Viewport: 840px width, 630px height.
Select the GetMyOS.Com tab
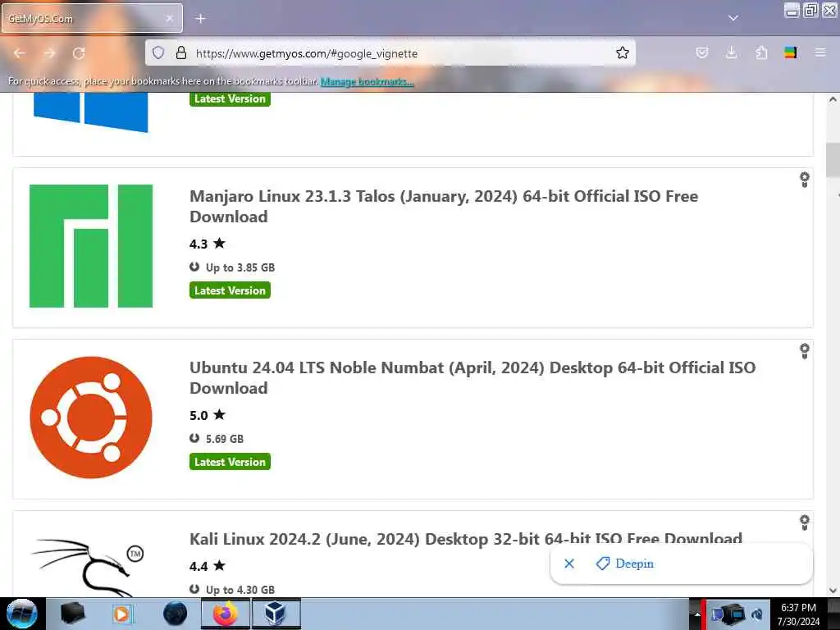[92, 18]
